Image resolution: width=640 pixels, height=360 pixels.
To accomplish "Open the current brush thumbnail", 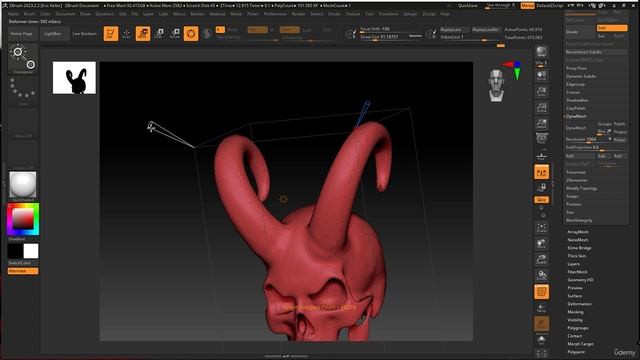I will coord(23,59).
